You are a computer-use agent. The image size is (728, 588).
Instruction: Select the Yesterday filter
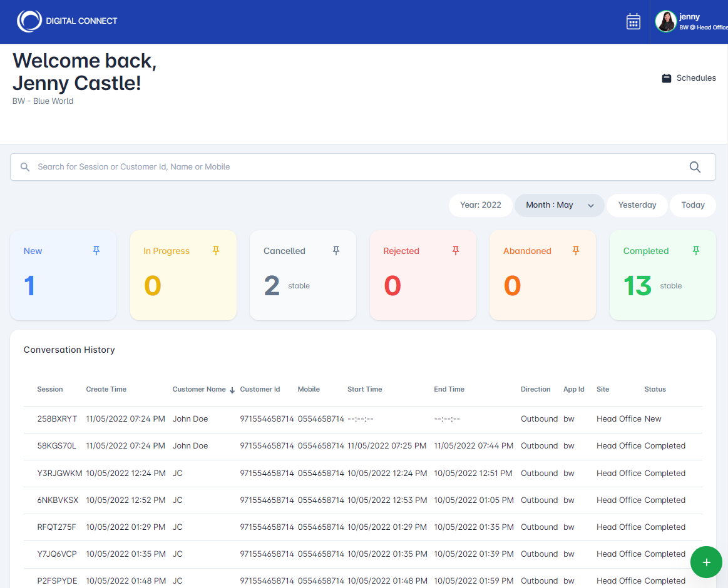pos(637,205)
